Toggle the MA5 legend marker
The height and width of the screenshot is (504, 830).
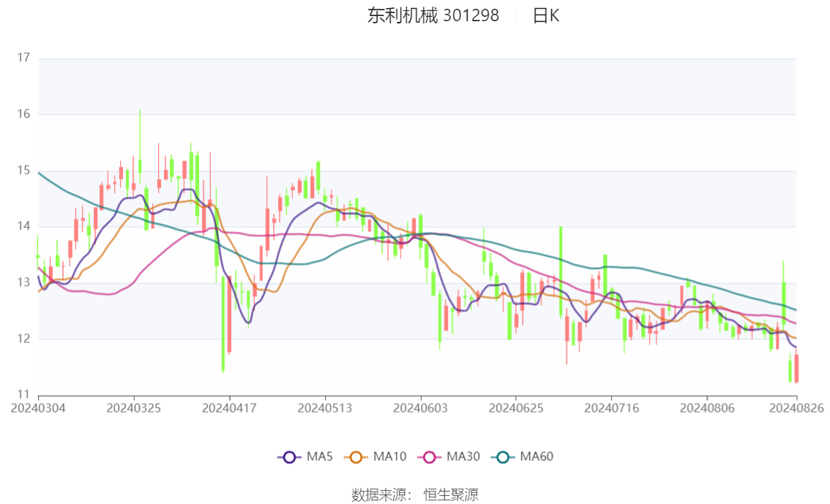tap(289, 457)
